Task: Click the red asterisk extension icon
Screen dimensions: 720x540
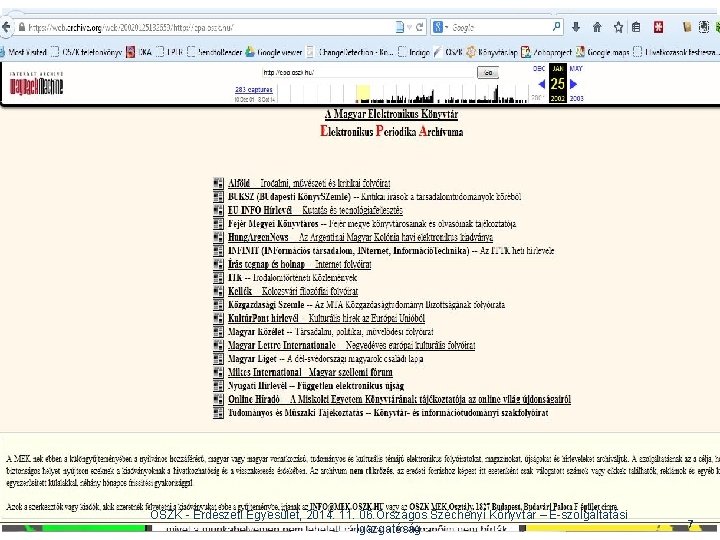Action: coord(658,27)
